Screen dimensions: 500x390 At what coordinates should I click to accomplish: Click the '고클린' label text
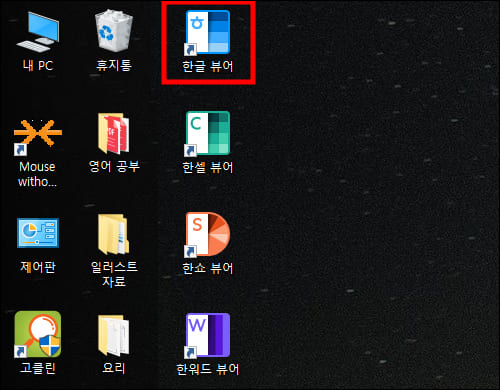(x=38, y=368)
